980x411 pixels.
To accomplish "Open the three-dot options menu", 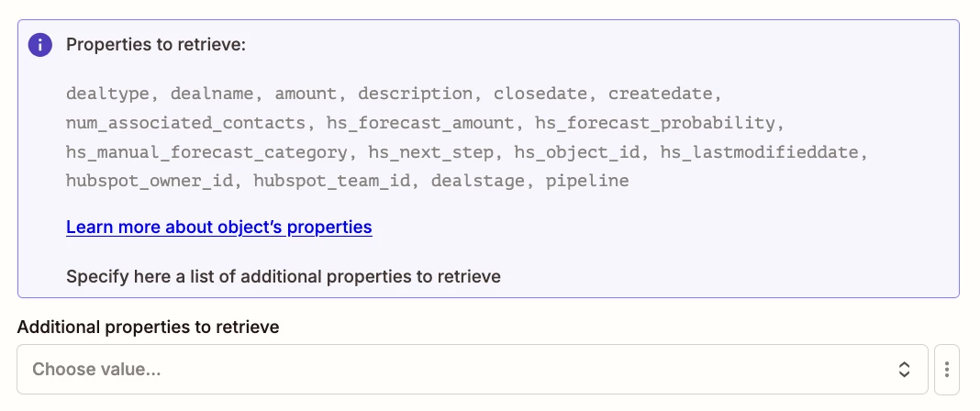I will coord(947,370).
